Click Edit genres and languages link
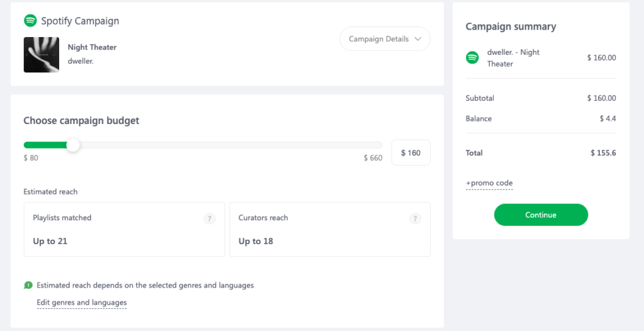This screenshot has height=331, width=644. coord(82,303)
